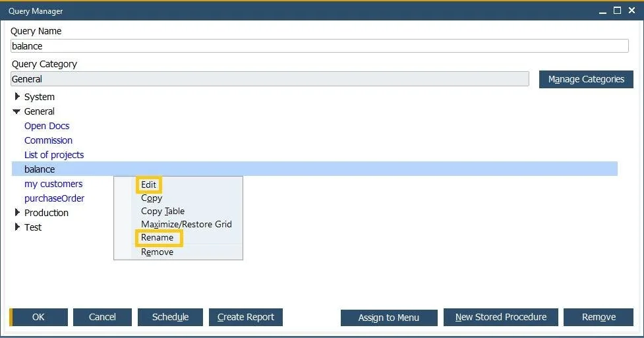Choose Remove in the context menu

pos(158,252)
